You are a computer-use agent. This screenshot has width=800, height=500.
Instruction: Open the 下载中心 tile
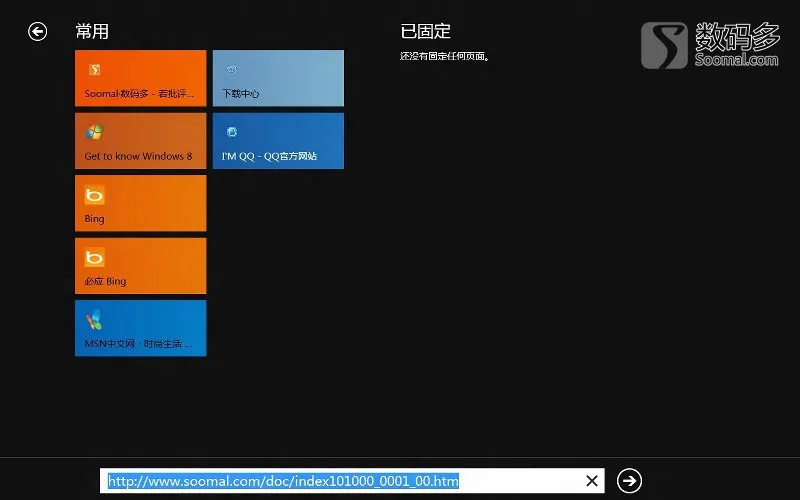(278, 78)
